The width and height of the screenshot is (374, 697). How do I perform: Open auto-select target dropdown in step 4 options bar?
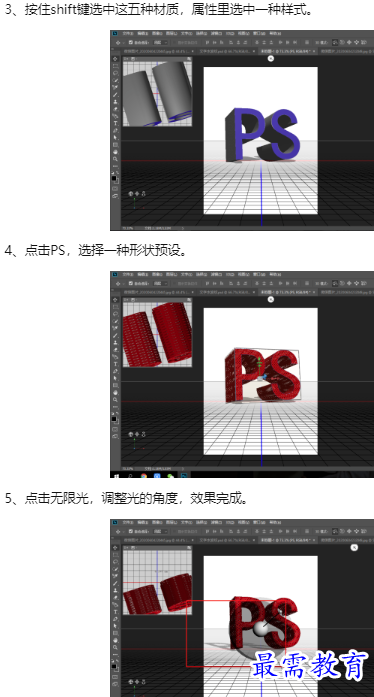click(160, 284)
